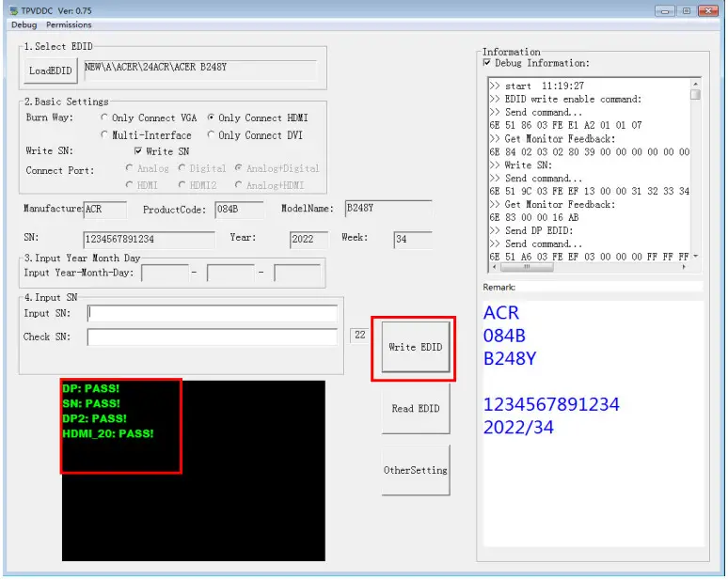Close the TPVDDC window

[x=708, y=10]
